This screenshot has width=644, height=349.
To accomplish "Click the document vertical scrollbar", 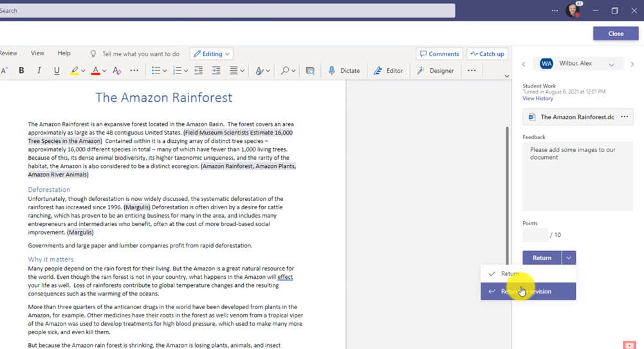I will 507,195.
